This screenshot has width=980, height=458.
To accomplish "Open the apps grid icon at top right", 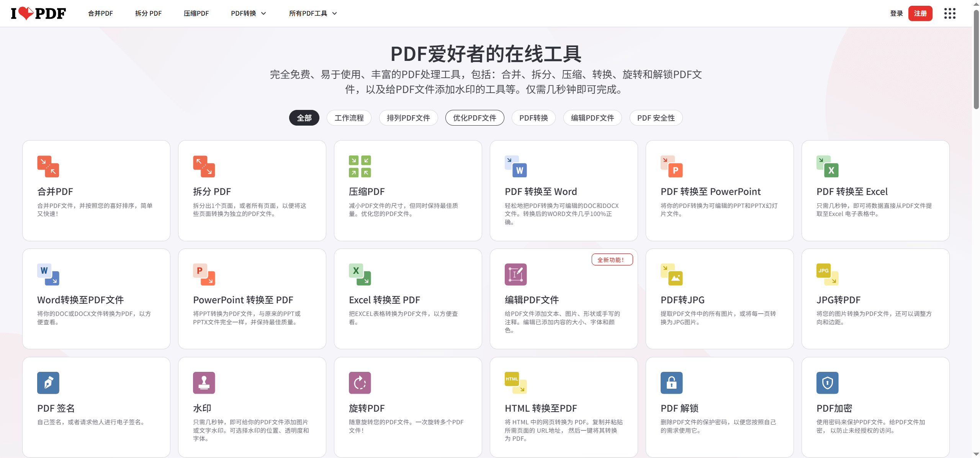I will pos(949,13).
